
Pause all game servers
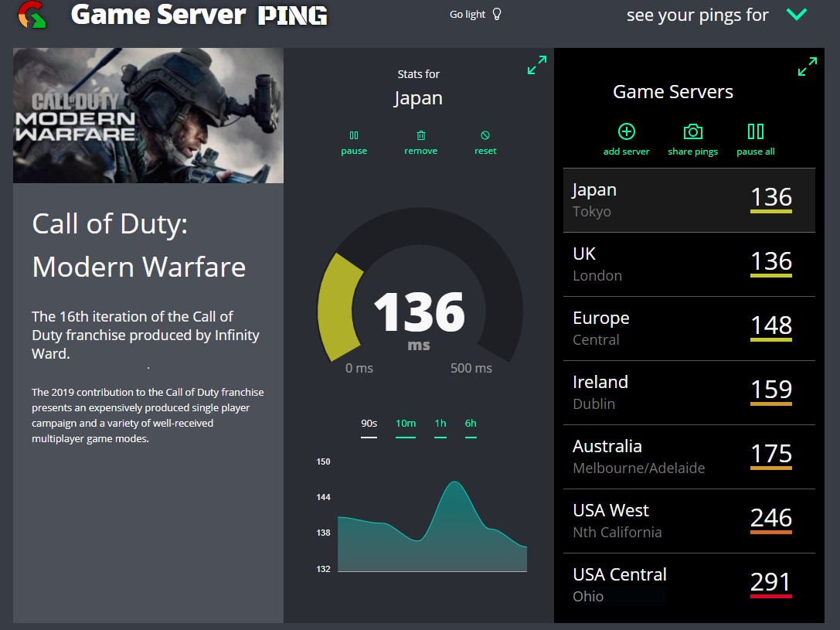[755, 132]
